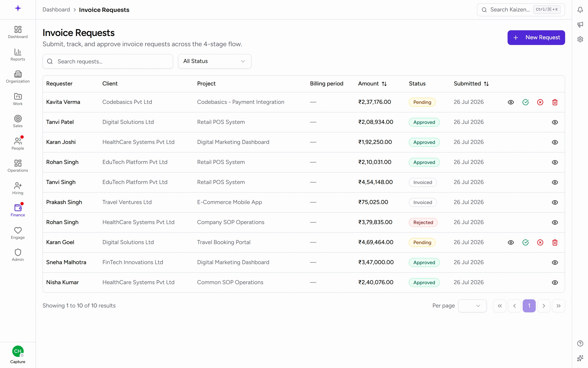The width and height of the screenshot is (588, 368).
Task: Open AI sparkle assistant icon
Action: [x=580, y=358]
